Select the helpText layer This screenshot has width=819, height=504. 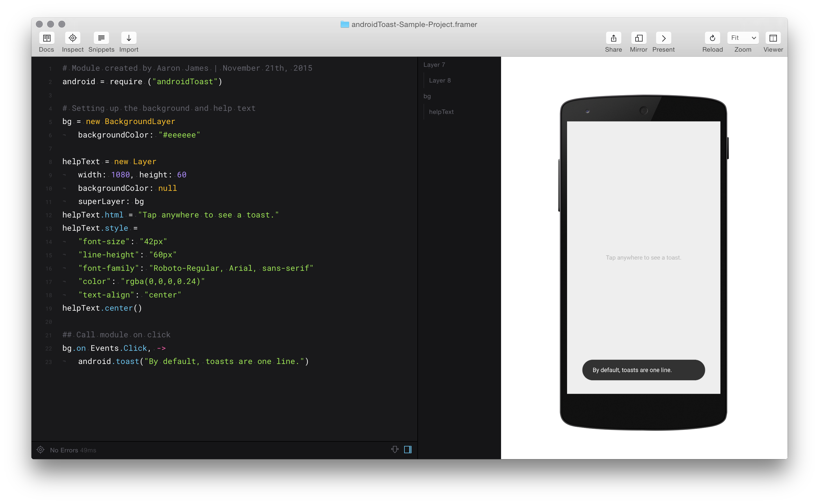(x=441, y=112)
